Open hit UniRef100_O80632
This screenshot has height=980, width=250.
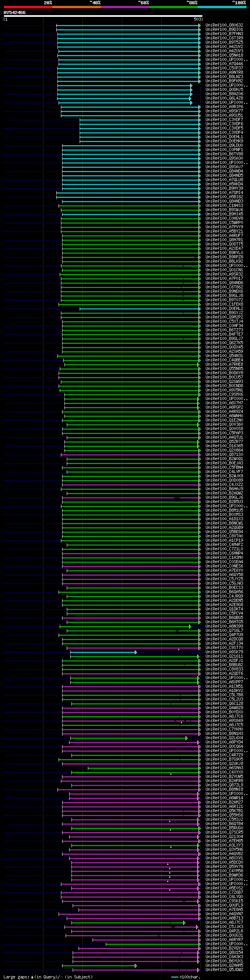[224, 25]
